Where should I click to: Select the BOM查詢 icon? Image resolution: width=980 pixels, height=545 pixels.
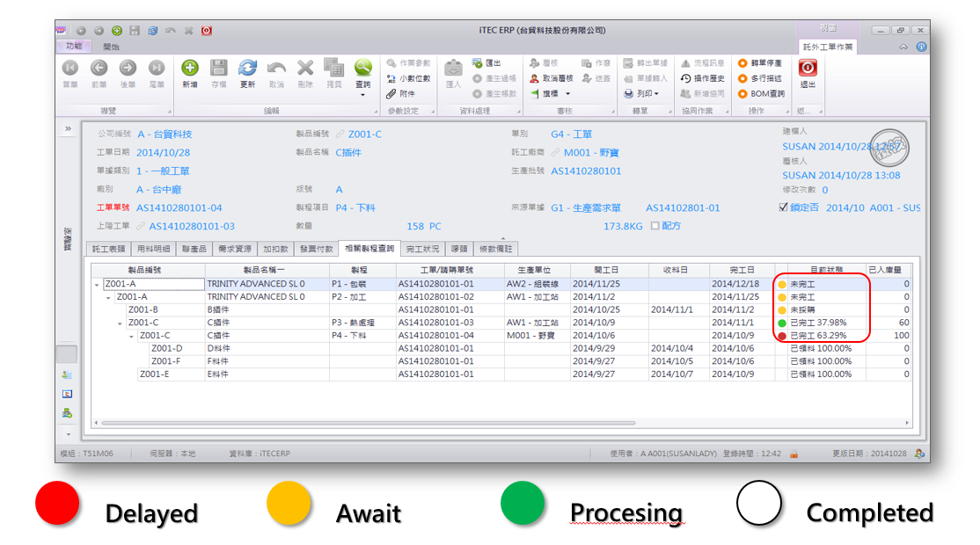[742, 94]
